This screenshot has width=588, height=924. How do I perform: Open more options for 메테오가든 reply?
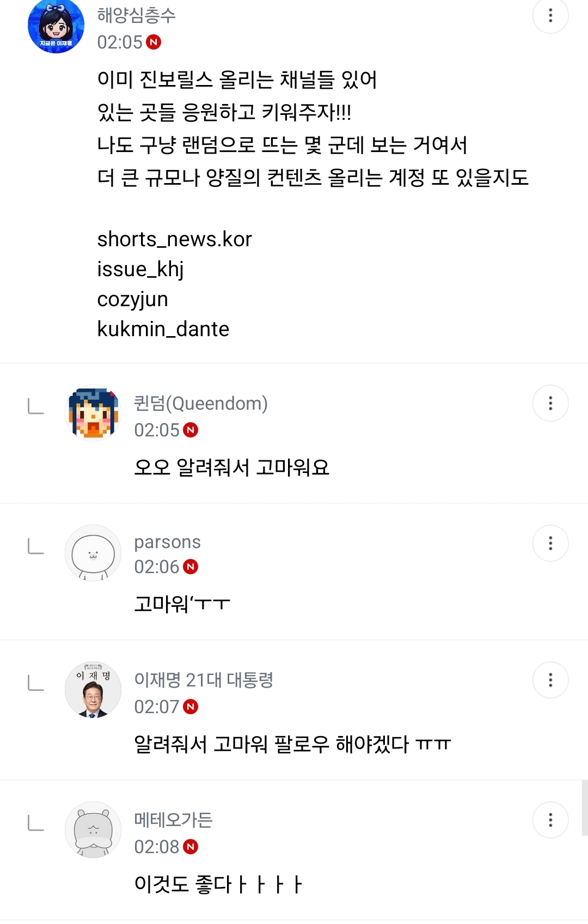[x=550, y=820]
